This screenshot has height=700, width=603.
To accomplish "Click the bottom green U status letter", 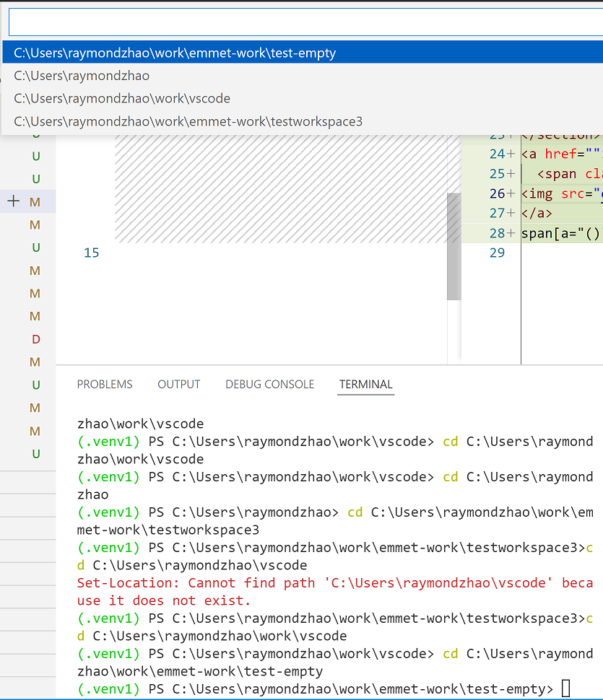I will tap(35, 454).
